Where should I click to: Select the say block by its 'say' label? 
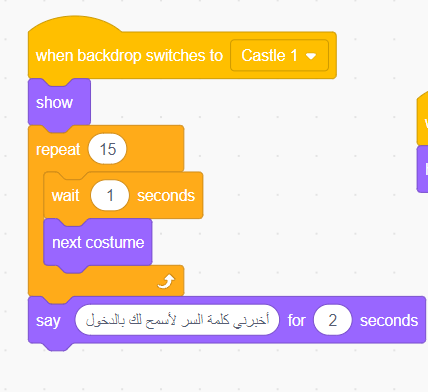click(48, 321)
